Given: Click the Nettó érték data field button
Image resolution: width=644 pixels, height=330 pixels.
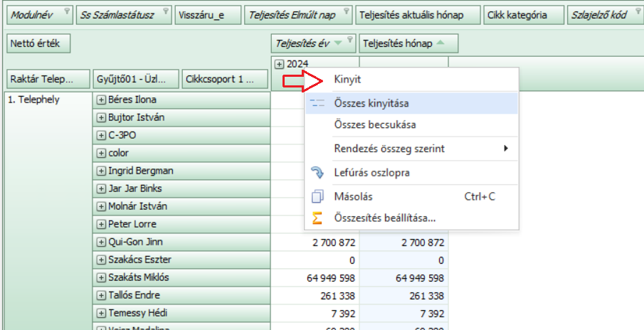Looking at the screenshot, I should pos(39,44).
